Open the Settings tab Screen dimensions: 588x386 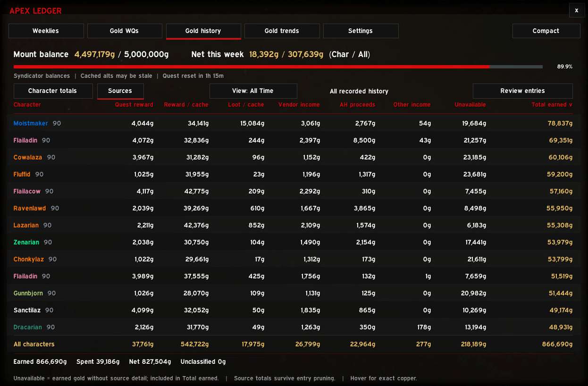pyautogui.click(x=361, y=31)
